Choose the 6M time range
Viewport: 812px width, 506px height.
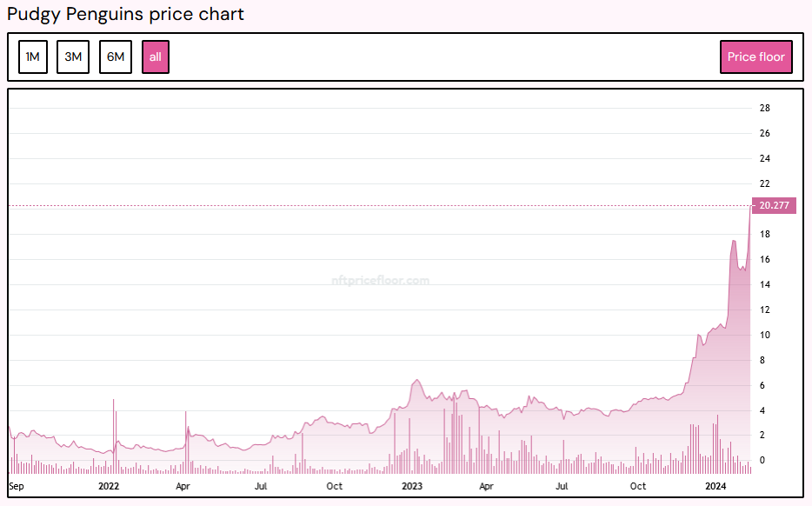(116, 57)
